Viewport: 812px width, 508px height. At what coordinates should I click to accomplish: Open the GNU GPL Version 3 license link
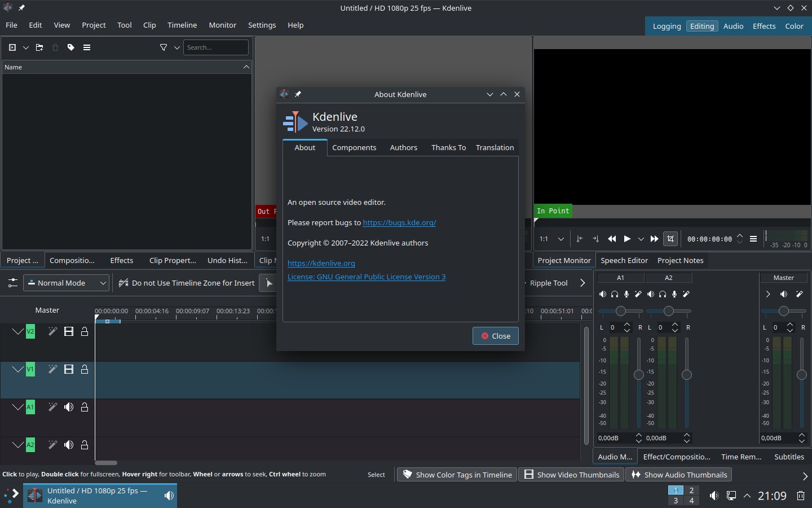pos(367,277)
